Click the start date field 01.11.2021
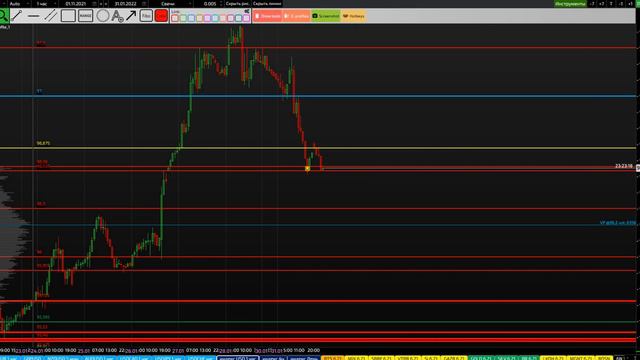 (76, 4)
